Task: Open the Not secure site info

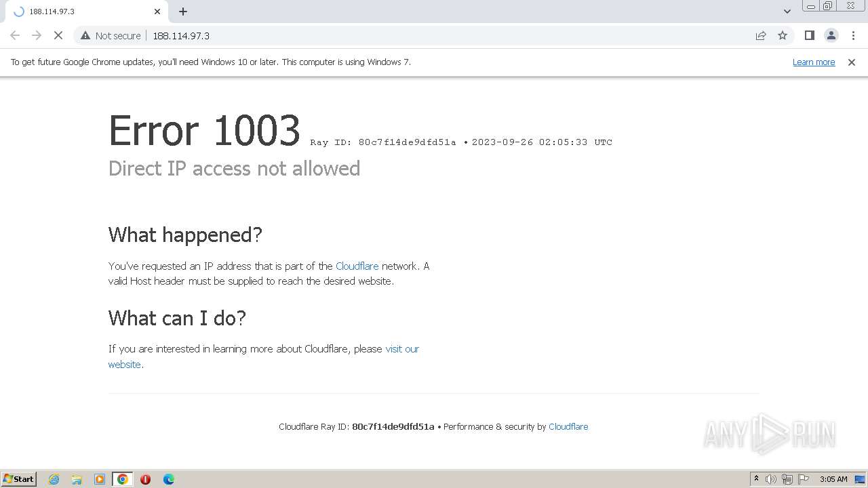Action: pos(111,35)
